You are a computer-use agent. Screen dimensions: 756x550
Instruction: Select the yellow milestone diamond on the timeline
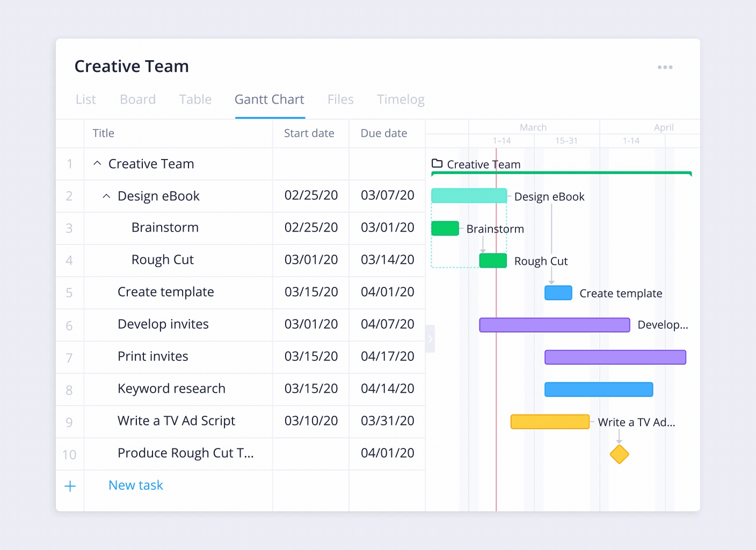620,454
